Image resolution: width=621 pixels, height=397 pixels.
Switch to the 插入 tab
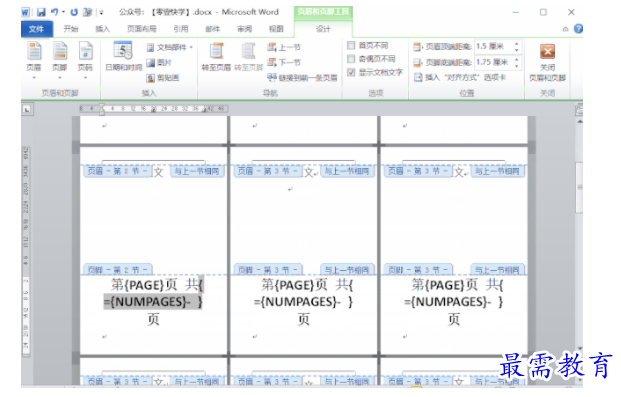coord(103,29)
